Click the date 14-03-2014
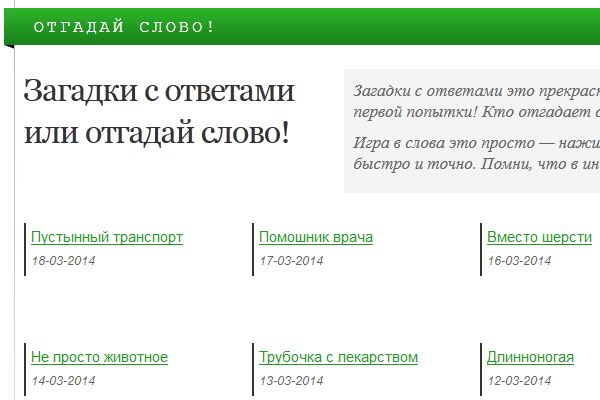Screen dimensions: 600x400 click(x=64, y=381)
